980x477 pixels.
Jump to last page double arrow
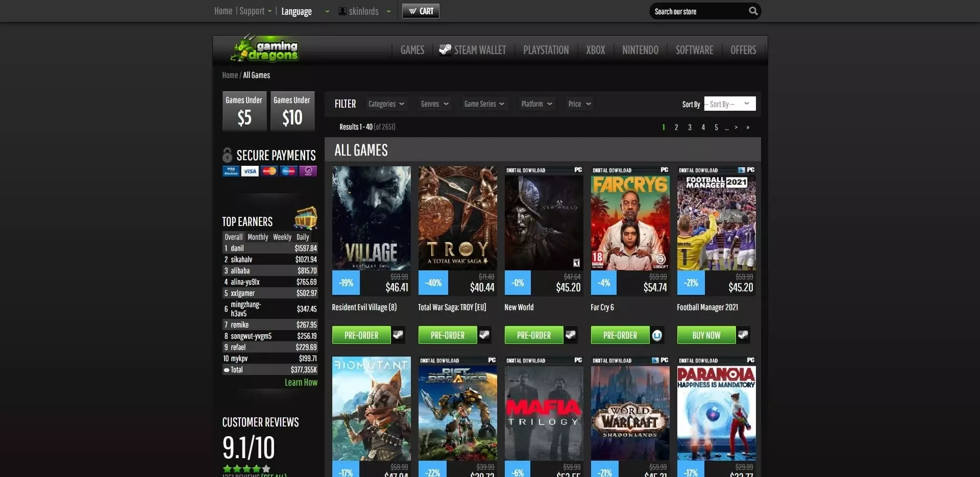pyautogui.click(x=748, y=127)
